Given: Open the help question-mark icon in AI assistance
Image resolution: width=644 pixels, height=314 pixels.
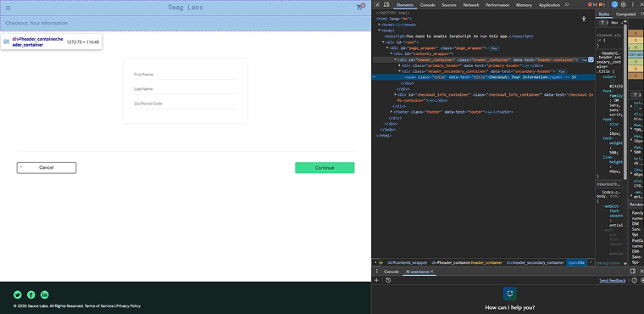Looking at the screenshot, I should pyautogui.click(x=635, y=280).
